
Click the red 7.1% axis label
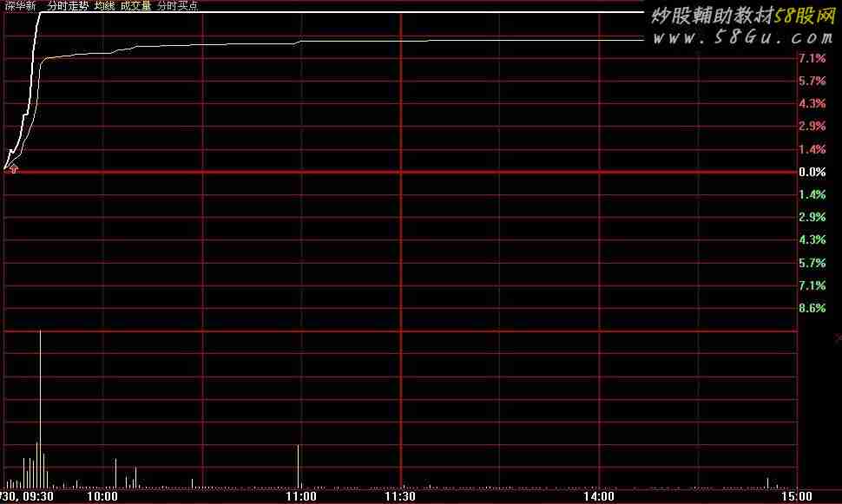pyautogui.click(x=812, y=58)
